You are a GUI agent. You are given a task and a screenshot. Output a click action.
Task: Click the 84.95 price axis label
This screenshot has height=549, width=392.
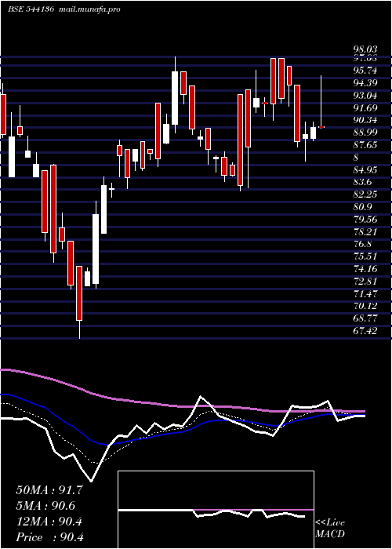click(365, 170)
